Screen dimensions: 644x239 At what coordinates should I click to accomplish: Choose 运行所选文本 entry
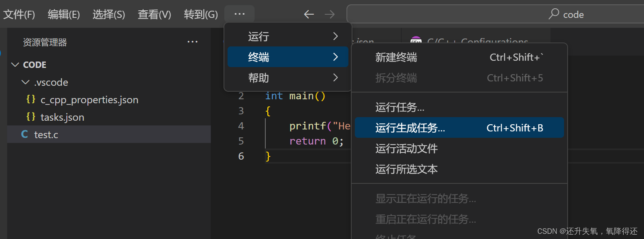459,169
